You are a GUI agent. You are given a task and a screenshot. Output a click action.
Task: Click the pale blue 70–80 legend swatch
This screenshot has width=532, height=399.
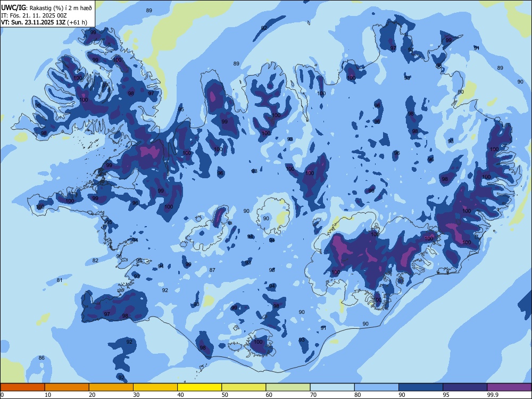(x=332, y=387)
